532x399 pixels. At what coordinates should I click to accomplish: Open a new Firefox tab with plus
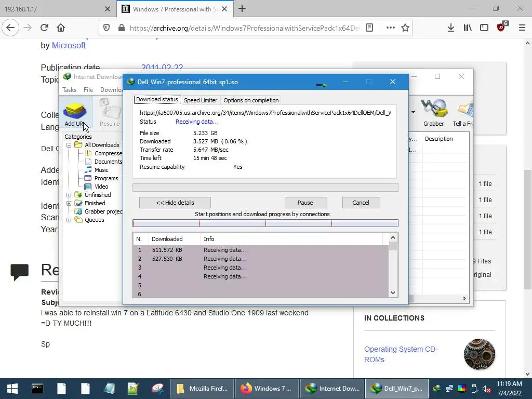point(242,9)
